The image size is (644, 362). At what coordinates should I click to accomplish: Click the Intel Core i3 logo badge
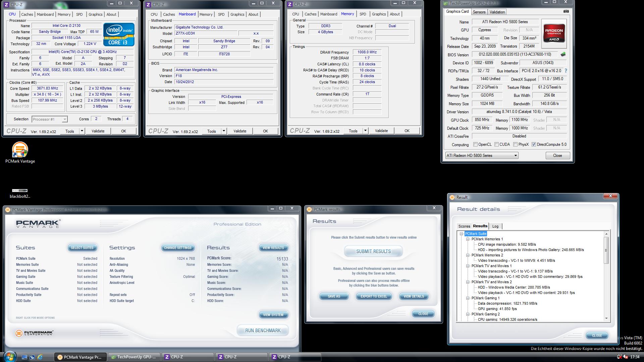[x=119, y=35]
